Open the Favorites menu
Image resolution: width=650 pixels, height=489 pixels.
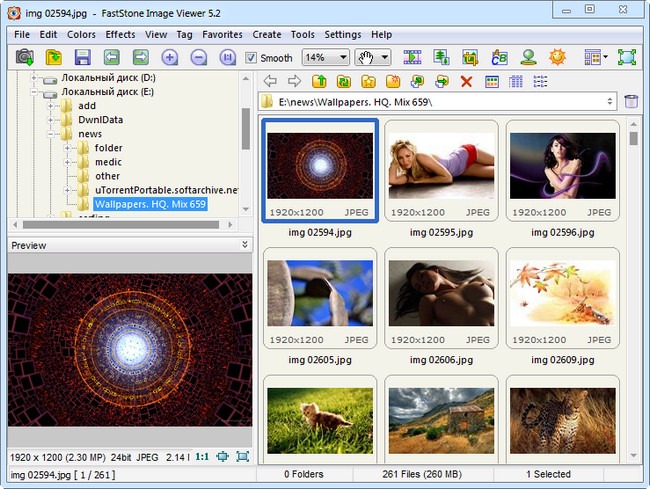(222, 34)
